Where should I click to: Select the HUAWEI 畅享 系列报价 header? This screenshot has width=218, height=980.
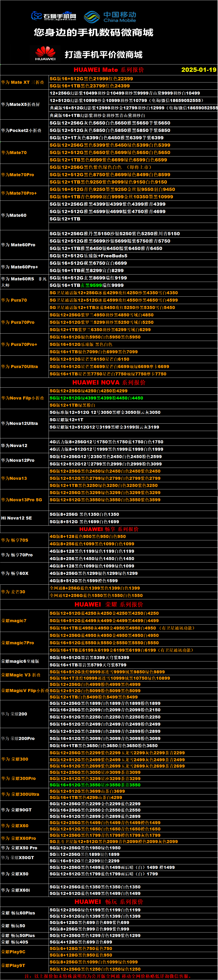point(108,529)
